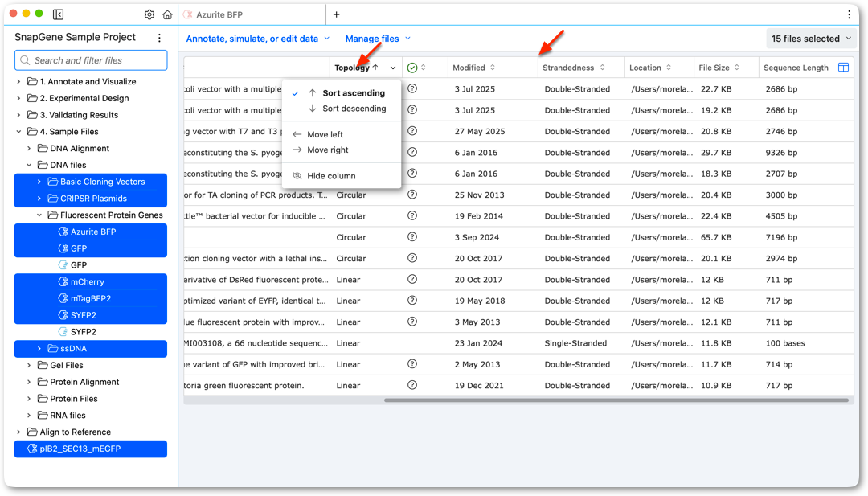
Task: Expand DNA Alignment folder
Action: [x=30, y=149]
